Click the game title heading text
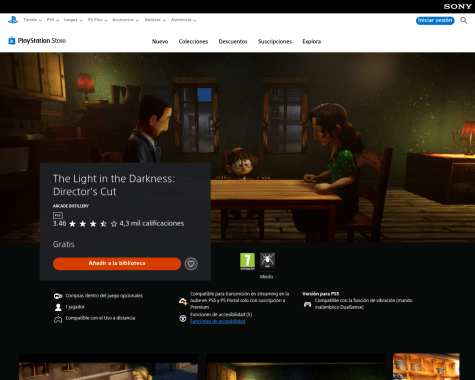475x380 pixels. pos(114,185)
